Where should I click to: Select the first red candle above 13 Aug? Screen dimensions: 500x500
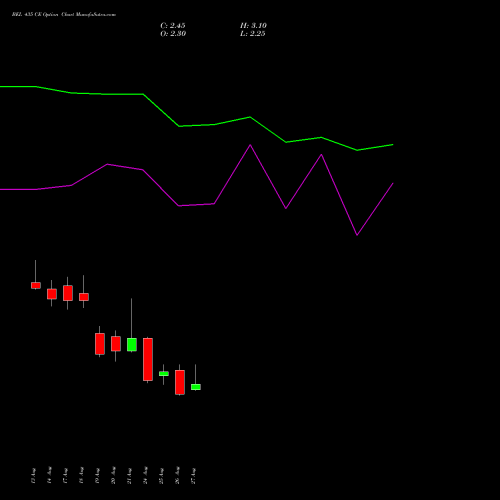coord(36,285)
